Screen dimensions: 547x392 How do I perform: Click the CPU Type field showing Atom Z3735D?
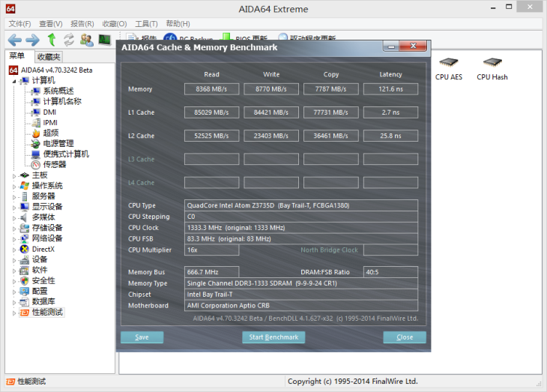(x=301, y=205)
